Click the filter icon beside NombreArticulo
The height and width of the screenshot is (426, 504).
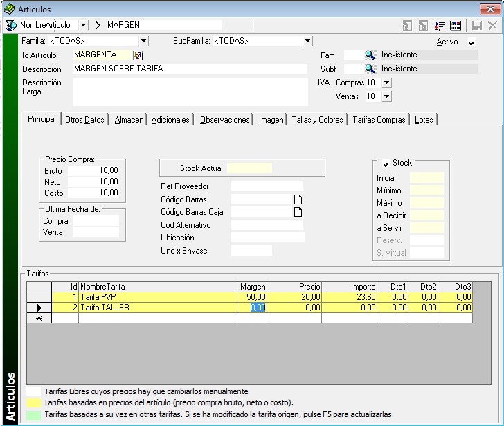pyautogui.click(x=10, y=25)
